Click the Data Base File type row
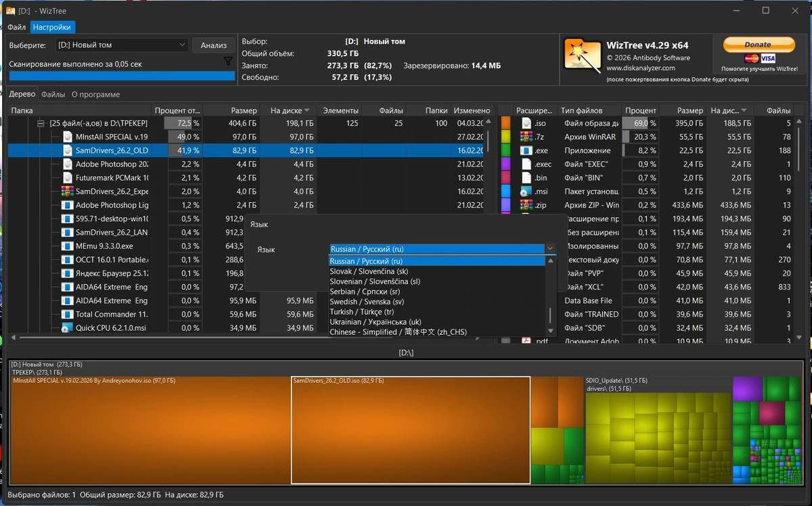812x506 pixels. (652, 300)
